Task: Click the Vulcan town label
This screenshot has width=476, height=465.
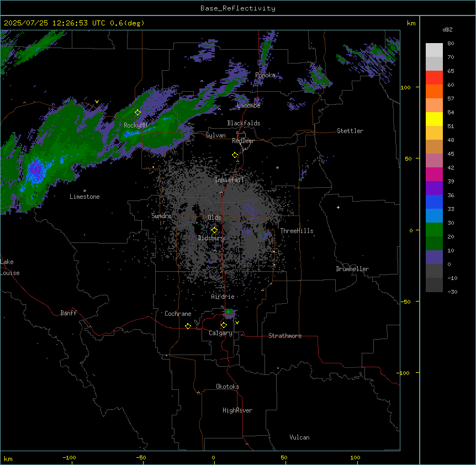Action: click(299, 437)
